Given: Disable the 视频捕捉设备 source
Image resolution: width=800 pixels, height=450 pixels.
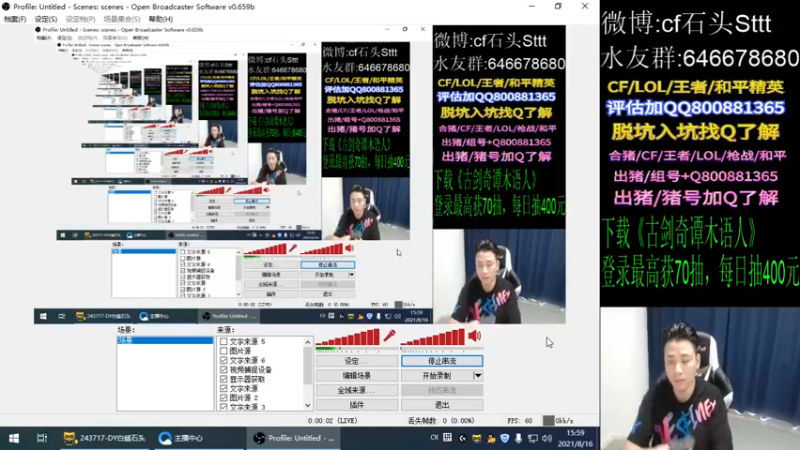Looking at the screenshot, I should click(x=223, y=369).
